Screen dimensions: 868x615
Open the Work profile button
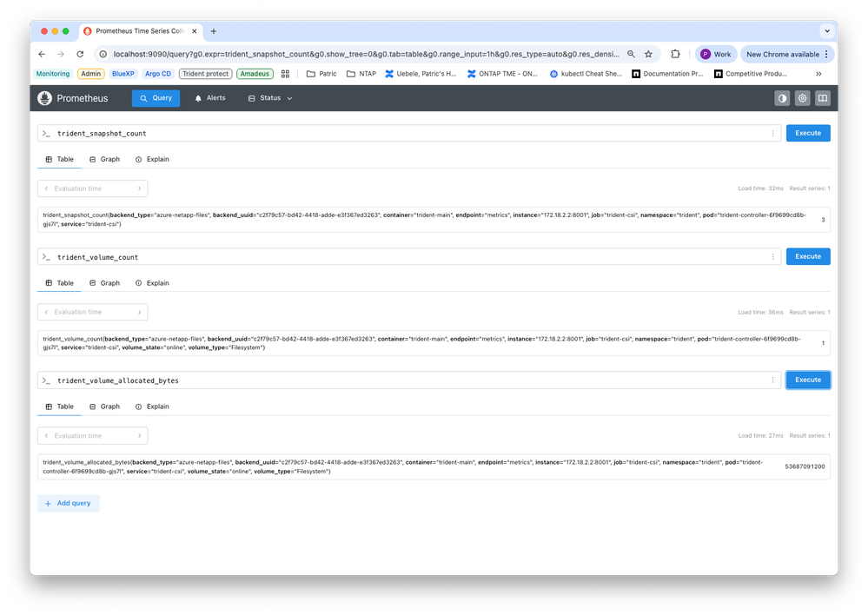click(716, 54)
